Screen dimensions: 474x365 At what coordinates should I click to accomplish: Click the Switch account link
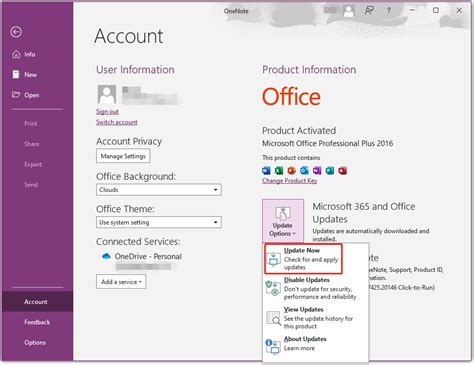click(x=117, y=122)
